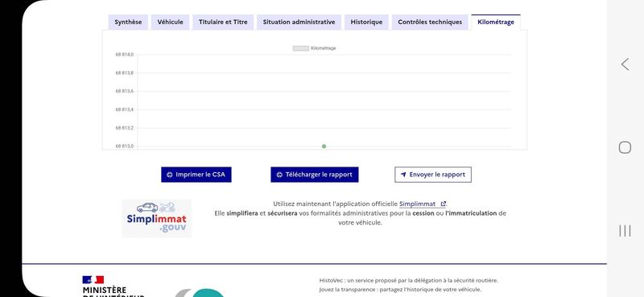
Task: Open the Situation administrative tab
Action: pos(299,23)
